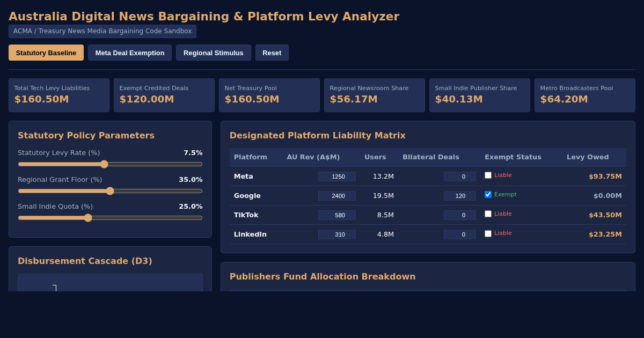Click Meta users value 13.2M
The height and width of the screenshot is (338, 644).
[383, 177]
